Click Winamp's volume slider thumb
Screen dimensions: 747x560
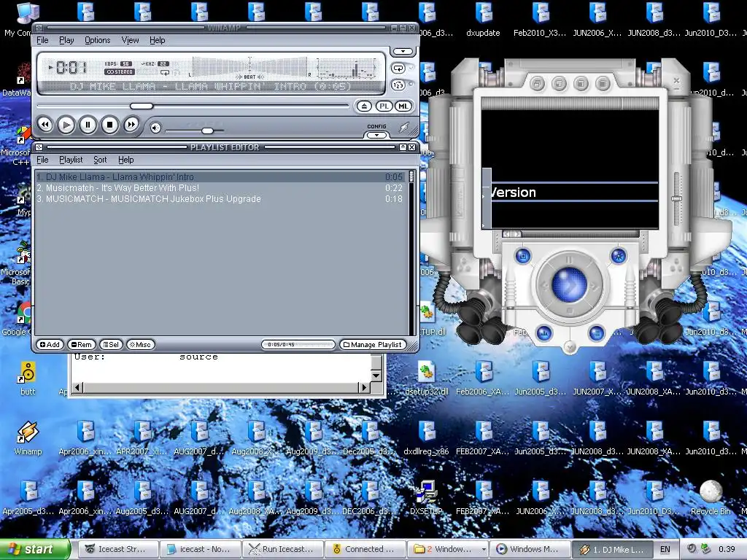click(207, 131)
